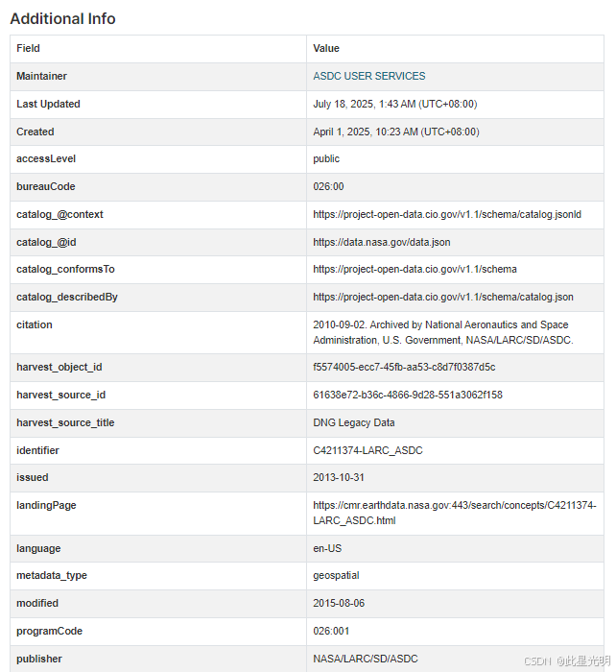
Task: Open the ASDC USER SERVICES maintainer link
Action: (368, 76)
